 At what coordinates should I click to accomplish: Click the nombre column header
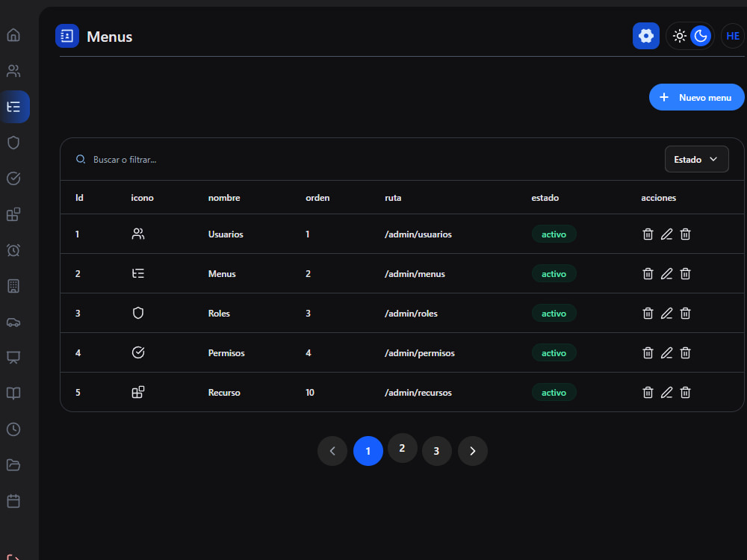click(x=224, y=198)
